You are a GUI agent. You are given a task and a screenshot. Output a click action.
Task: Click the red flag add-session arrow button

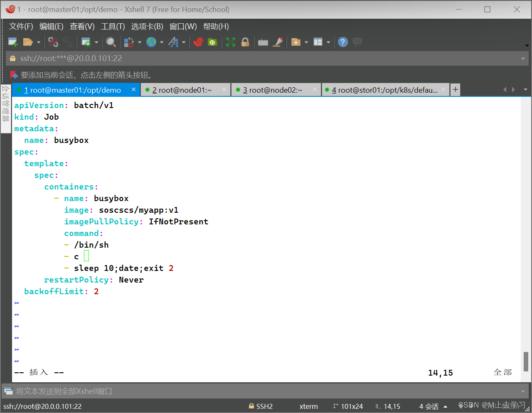14,75
